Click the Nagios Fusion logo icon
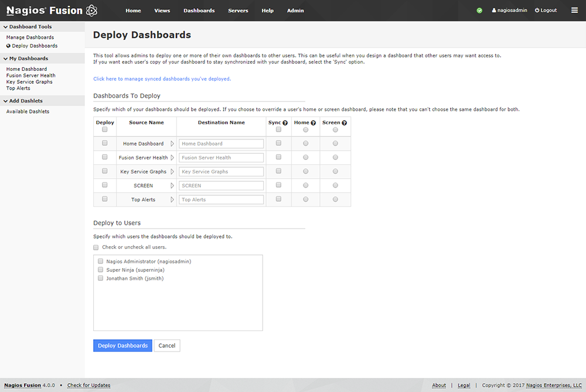The width and height of the screenshot is (586, 392). 91,11
